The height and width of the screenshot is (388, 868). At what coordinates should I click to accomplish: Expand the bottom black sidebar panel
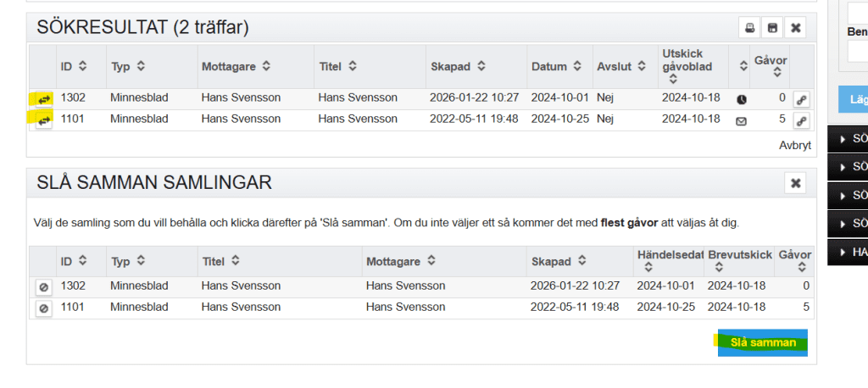tap(848, 252)
